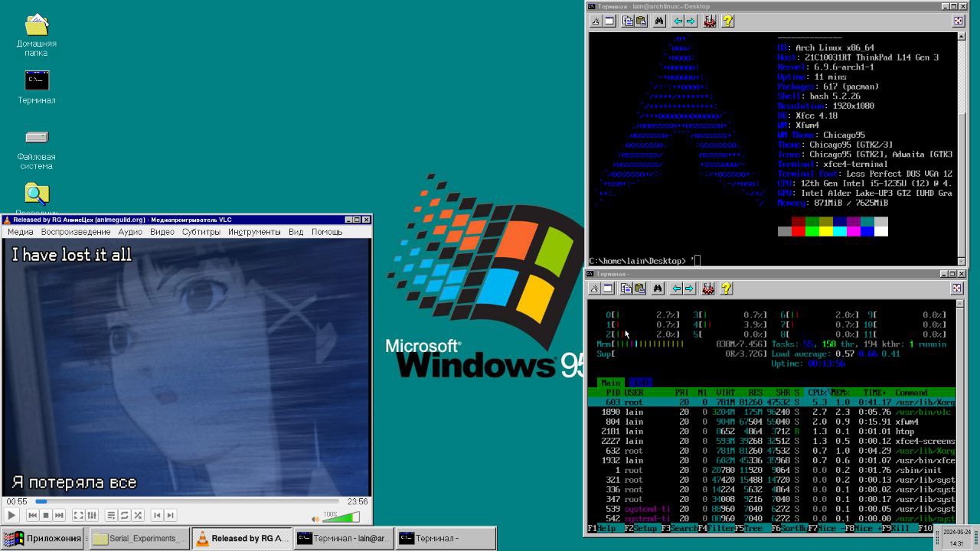Open preferences icon in htop terminal toolbar
The image size is (980, 551).
(x=707, y=289)
